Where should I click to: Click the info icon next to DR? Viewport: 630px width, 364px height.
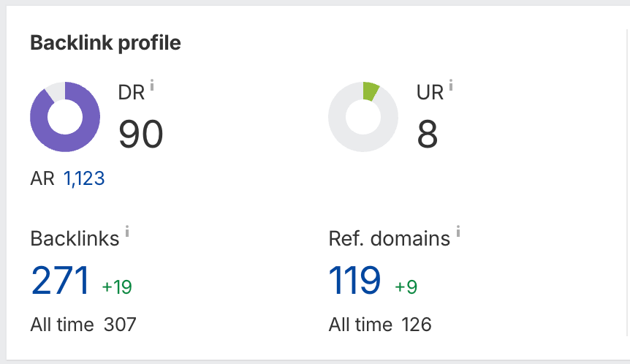click(153, 86)
